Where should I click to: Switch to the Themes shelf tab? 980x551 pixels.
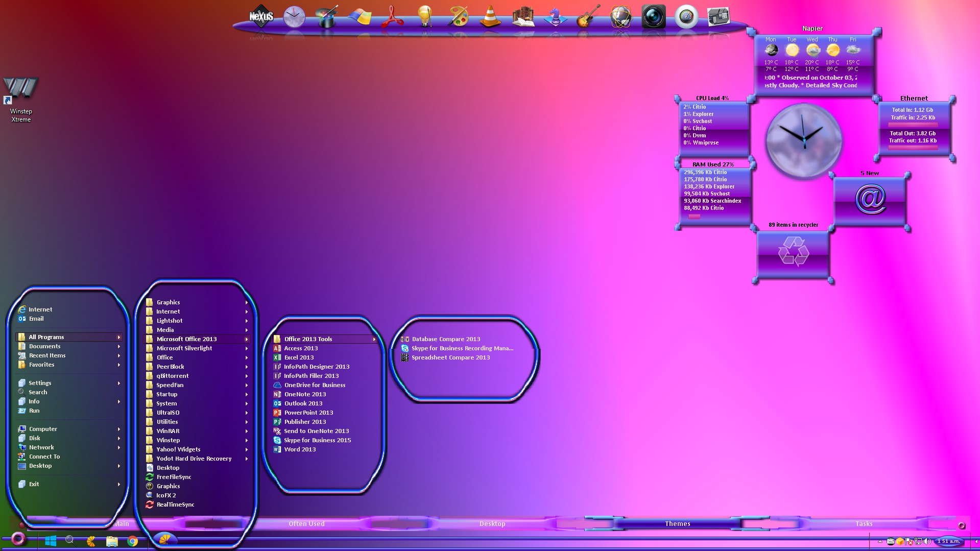677,523
